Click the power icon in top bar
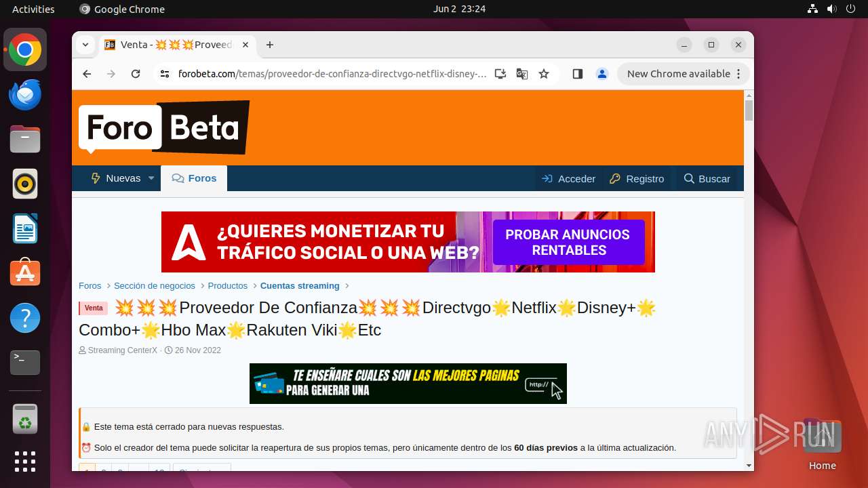 click(850, 9)
